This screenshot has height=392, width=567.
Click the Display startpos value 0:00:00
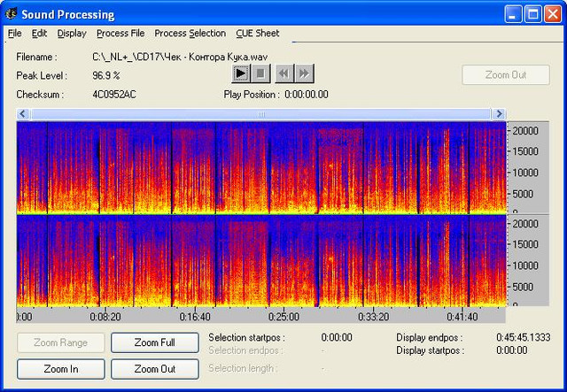point(512,350)
